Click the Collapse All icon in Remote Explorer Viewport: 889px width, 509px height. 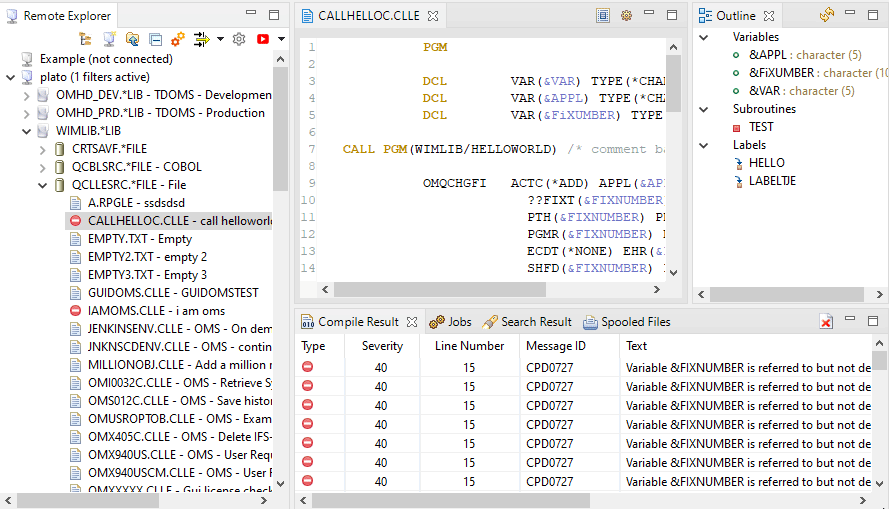tap(155, 39)
